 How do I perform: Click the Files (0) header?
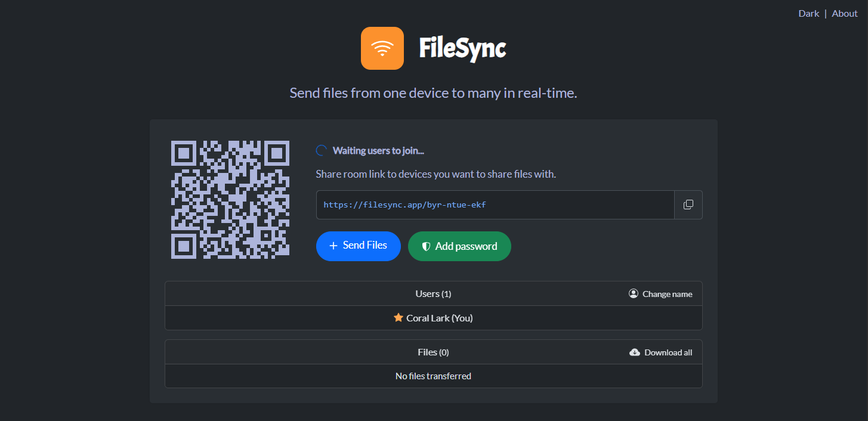click(x=433, y=352)
